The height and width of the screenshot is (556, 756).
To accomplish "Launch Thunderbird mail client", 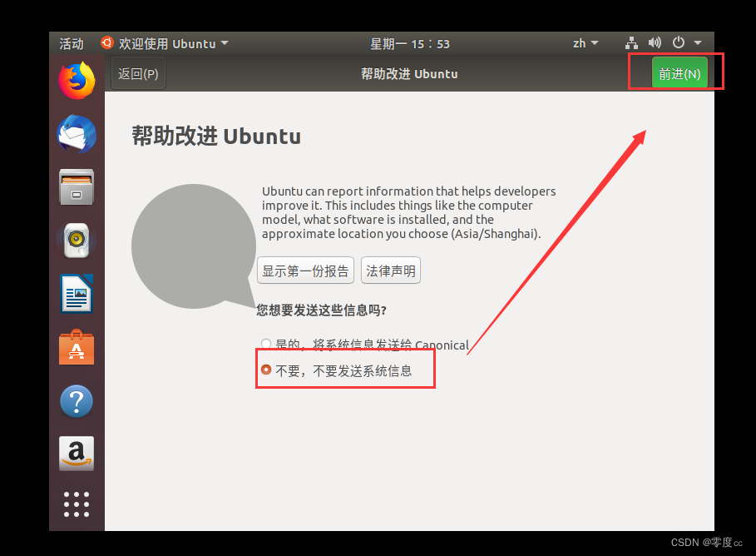I will (76, 134).
